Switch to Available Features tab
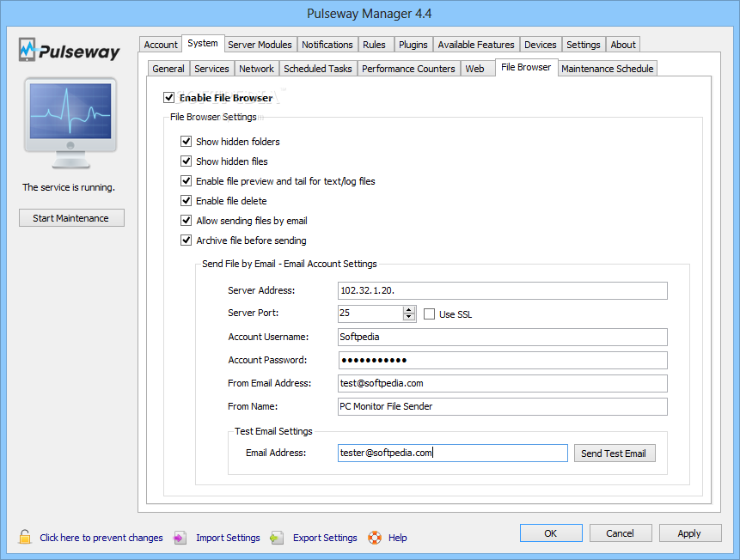Screen dimensions: 740x560 click(476, 45)
